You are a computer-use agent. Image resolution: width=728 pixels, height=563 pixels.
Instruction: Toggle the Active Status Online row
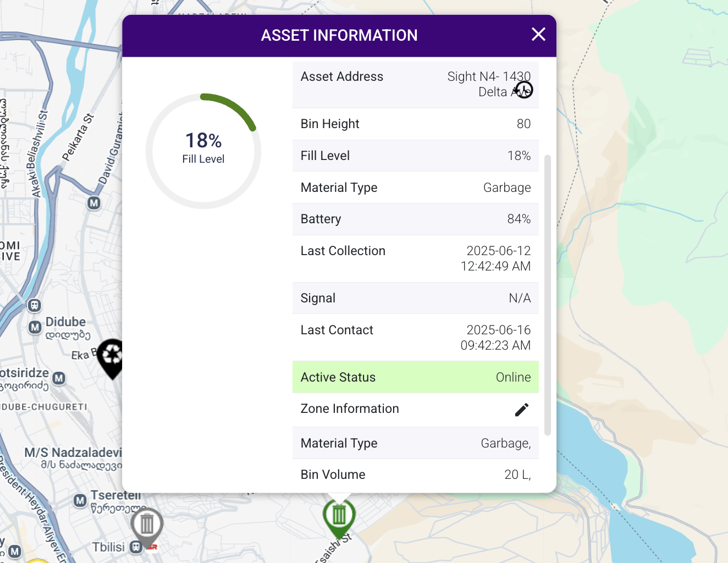(x=415, y=377)
